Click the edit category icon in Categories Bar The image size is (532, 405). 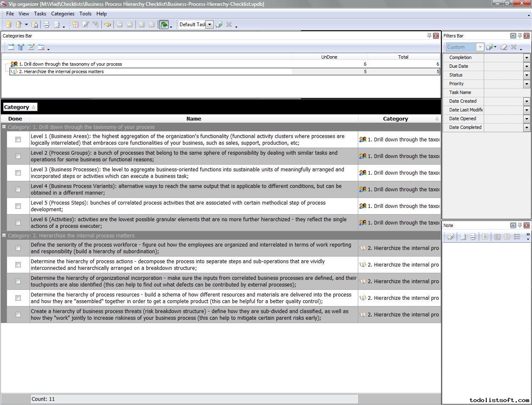tap(31, 47)
